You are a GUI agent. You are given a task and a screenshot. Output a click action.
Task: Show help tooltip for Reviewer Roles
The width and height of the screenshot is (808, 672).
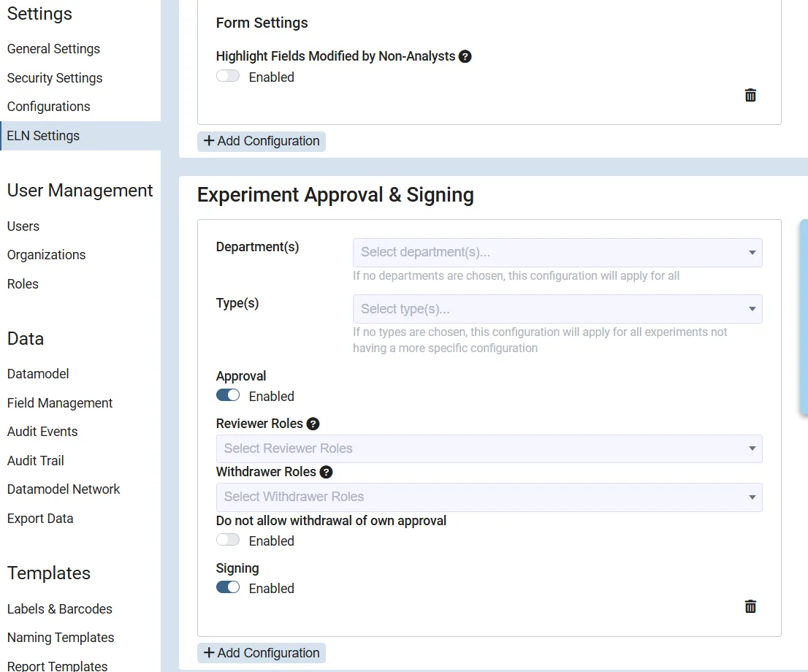pos(313,424)
